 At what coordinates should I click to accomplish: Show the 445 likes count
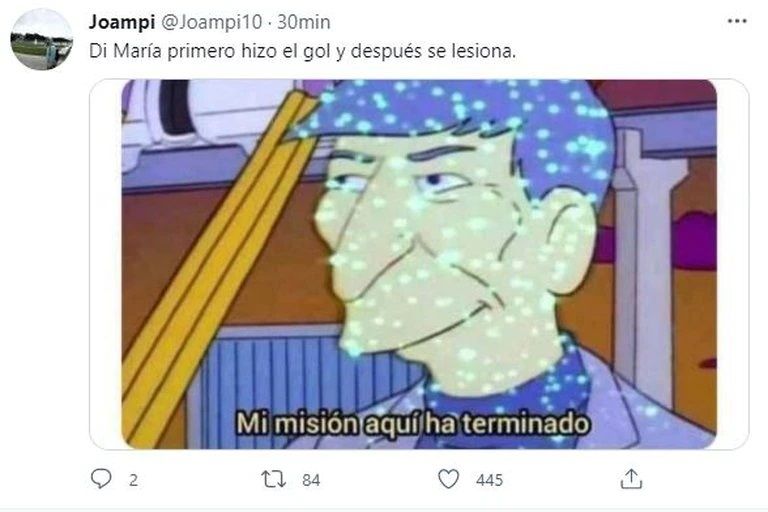489,480
